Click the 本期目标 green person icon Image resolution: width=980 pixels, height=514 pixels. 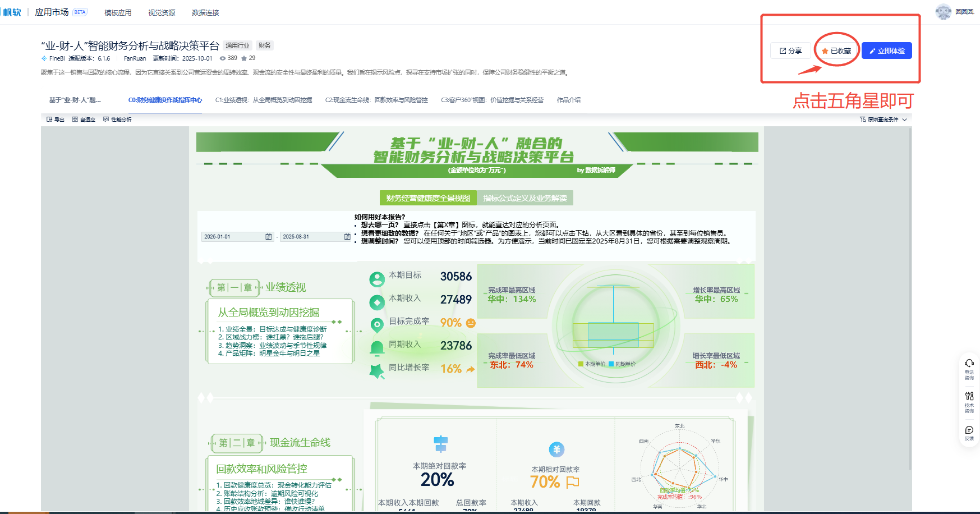pos(376,279)
